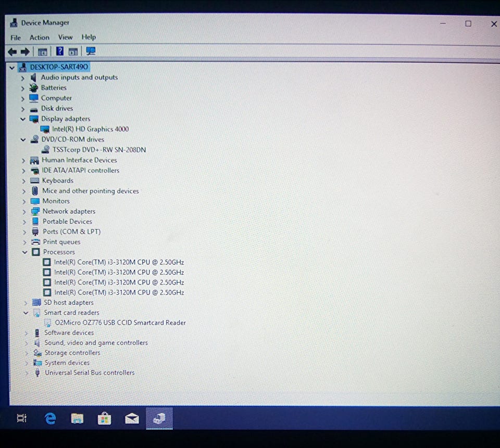Click the Disk drives category icon
Image resolution: width=500 pixels, height=448 pixels.
tap(34, 109)
